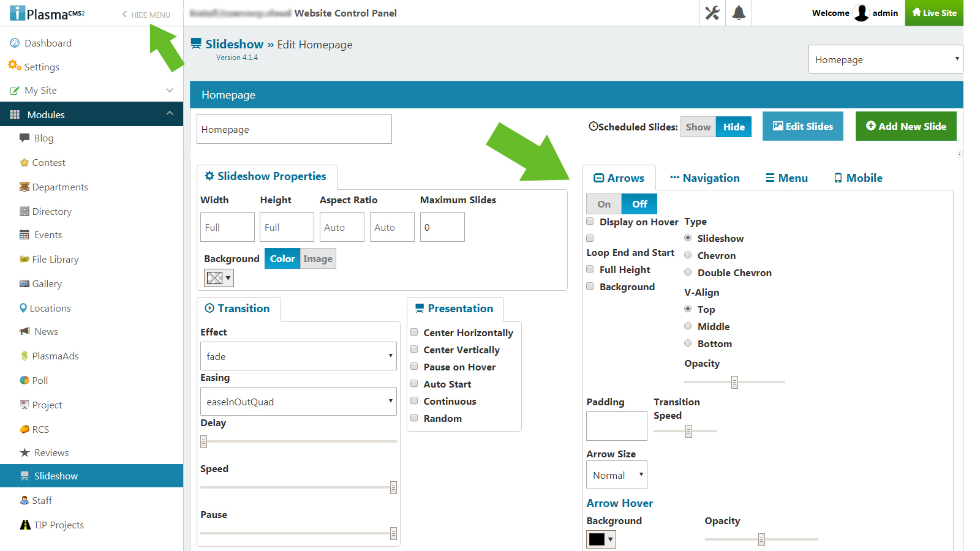
Task: Click the Gallery camera icon
Action: [24, 283]
